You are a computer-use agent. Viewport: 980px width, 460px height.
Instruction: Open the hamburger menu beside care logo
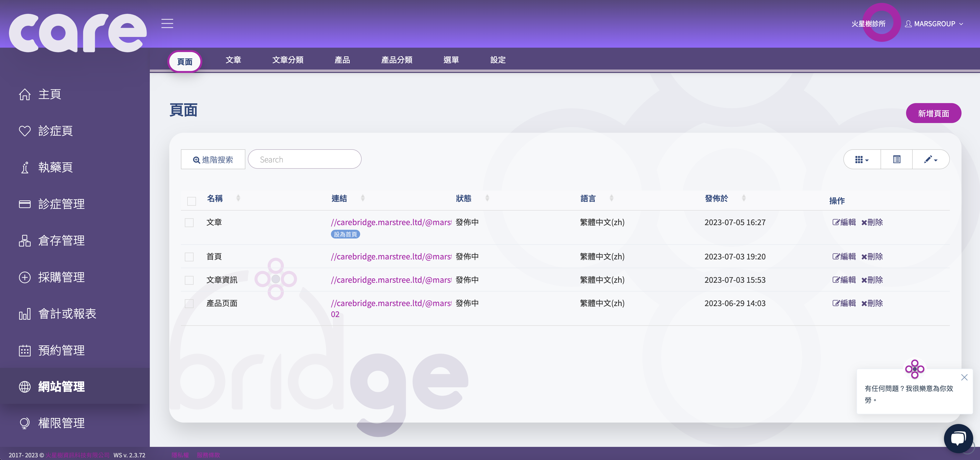click(167, 23)
